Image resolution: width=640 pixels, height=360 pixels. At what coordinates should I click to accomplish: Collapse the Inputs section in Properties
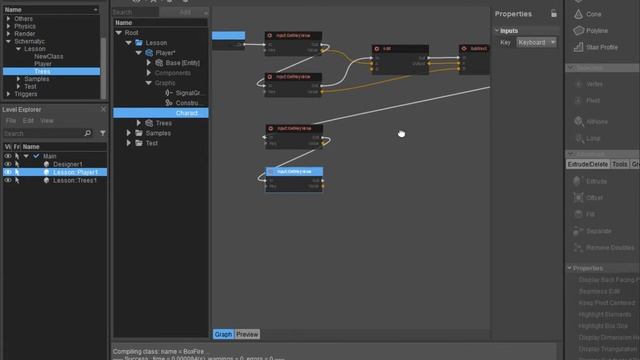[x=497, y=31]
